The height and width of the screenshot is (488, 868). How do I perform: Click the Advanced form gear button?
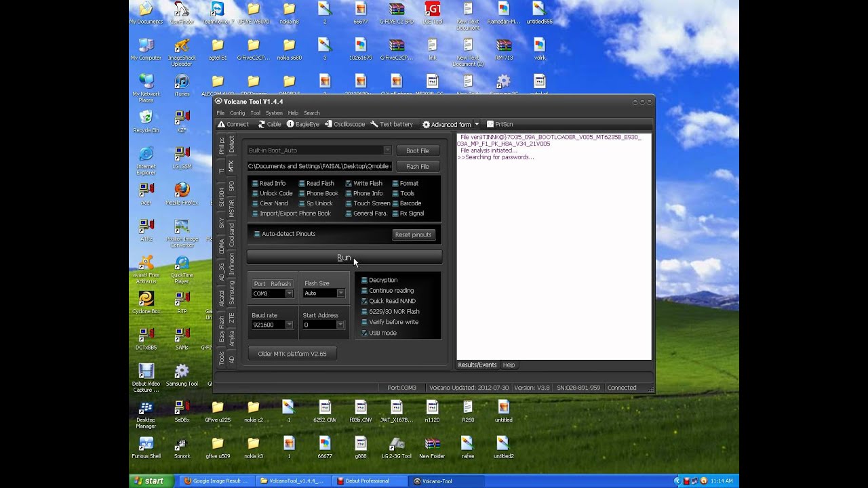446,124
